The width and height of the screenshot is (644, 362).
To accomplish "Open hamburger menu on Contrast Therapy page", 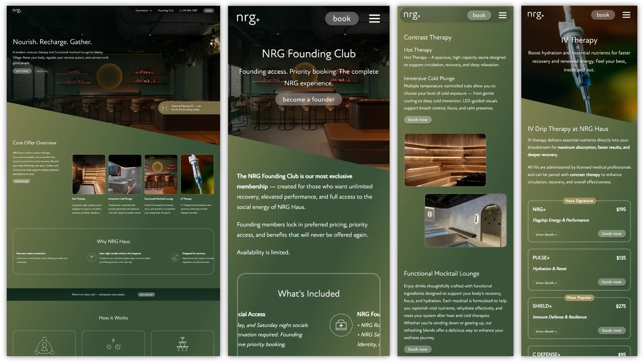I will (502, 15).
